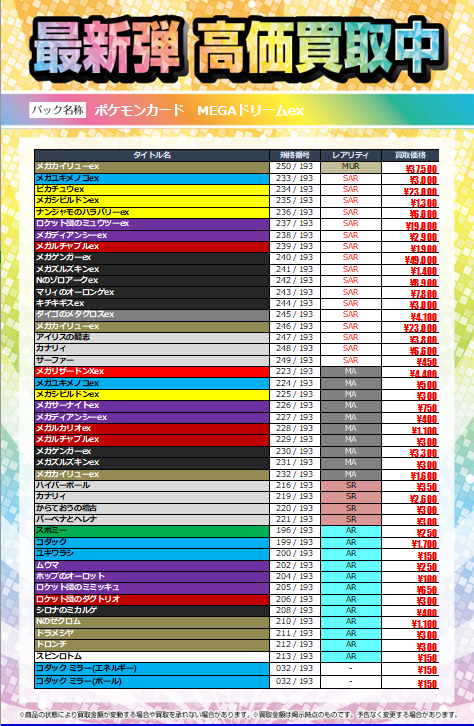Image resolution: width=474 pixels, height=726 pixels.
Task: Click the パック名称 label
Action: point(57,110)
